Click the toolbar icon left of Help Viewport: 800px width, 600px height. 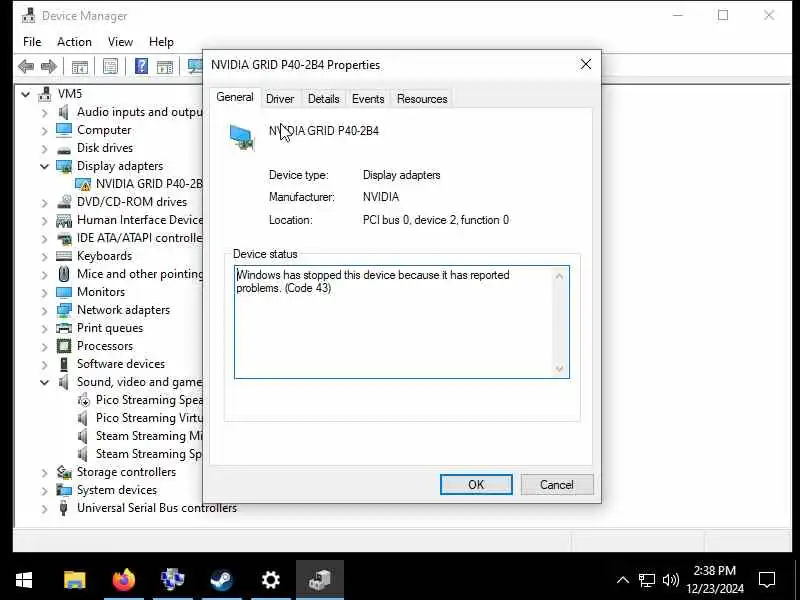click(110, 66)
